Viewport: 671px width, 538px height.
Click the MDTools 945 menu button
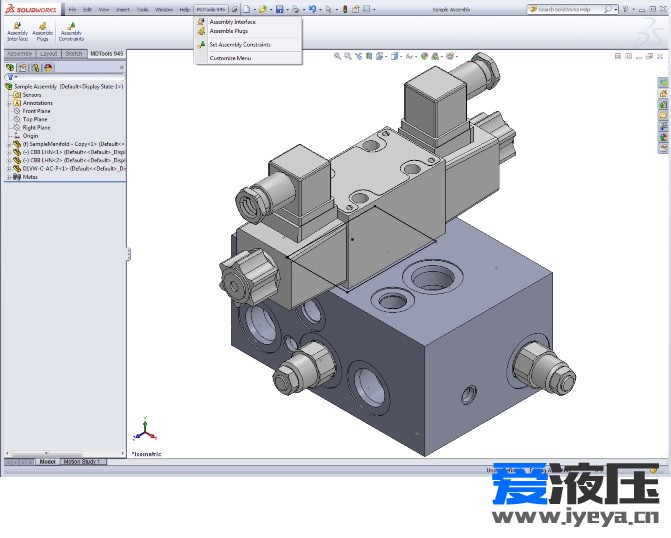[211, 9]
